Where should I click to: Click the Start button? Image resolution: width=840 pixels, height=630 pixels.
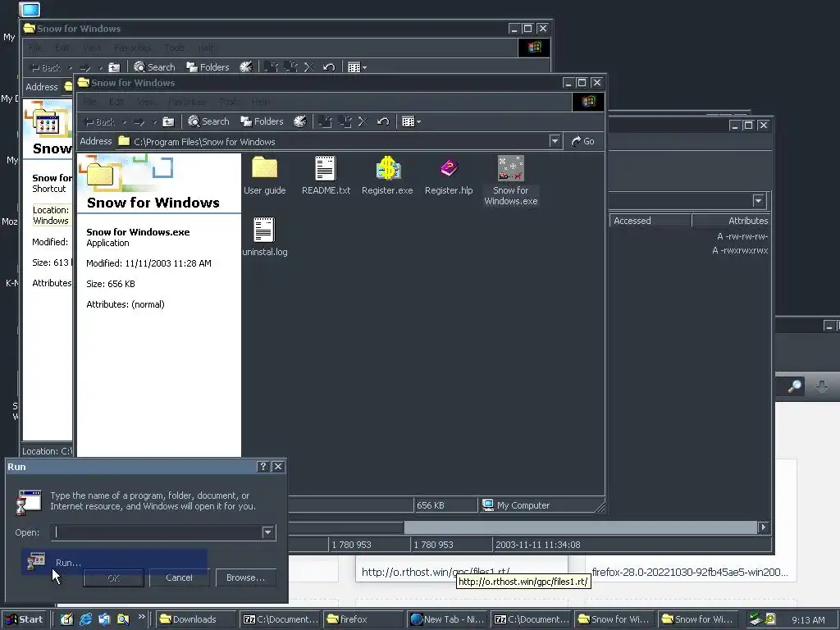coord(25,619)
